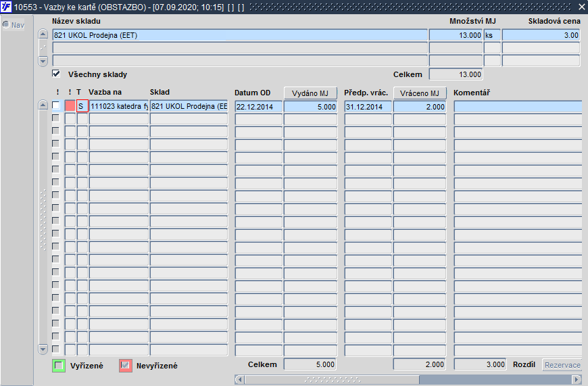This screenshot has height=386, width=588.
Task: Click the Skladová cena value 3.00
Action: [541, 35]
